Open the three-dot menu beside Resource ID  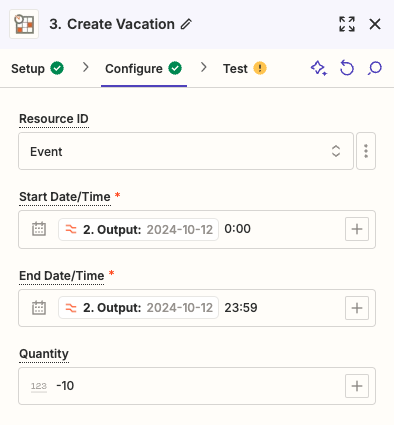tap(366, 151)
